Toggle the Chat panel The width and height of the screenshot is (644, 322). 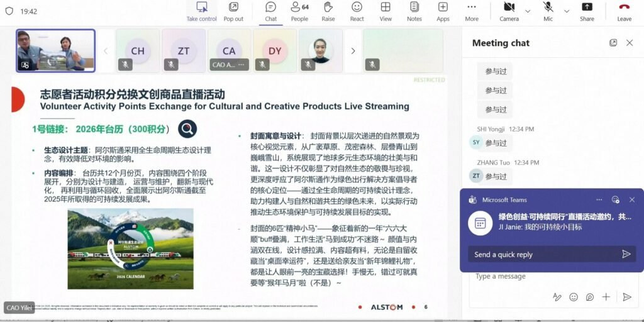(x=270, y=11)
